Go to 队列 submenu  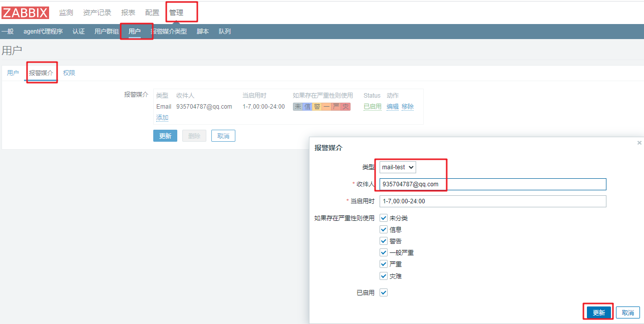tap(225, 32)
